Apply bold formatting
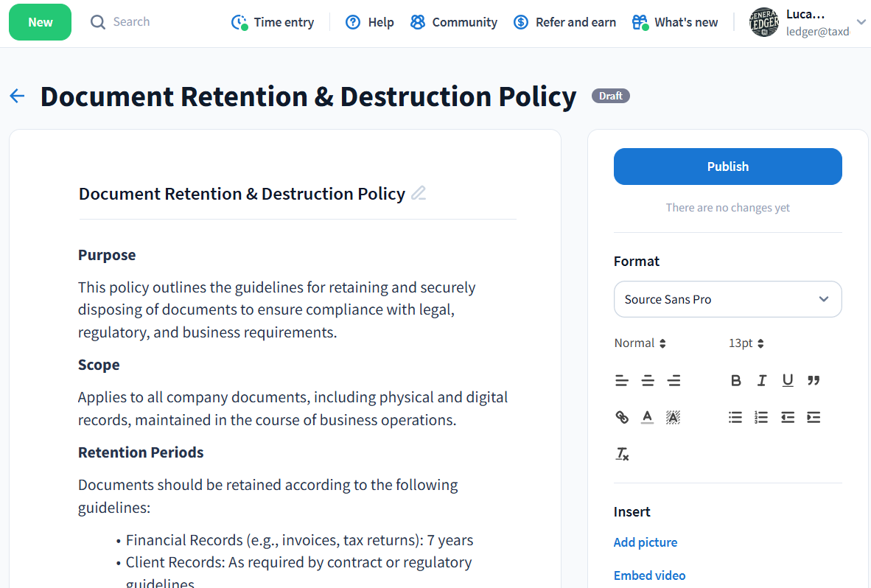Image resolution: width=871 pixels, height=588 pixels. click(735, 380)
